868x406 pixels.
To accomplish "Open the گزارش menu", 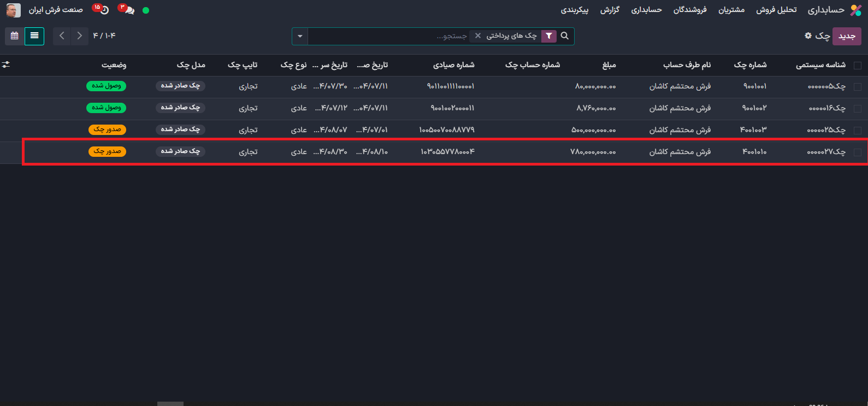I will [x=610, y=10].
